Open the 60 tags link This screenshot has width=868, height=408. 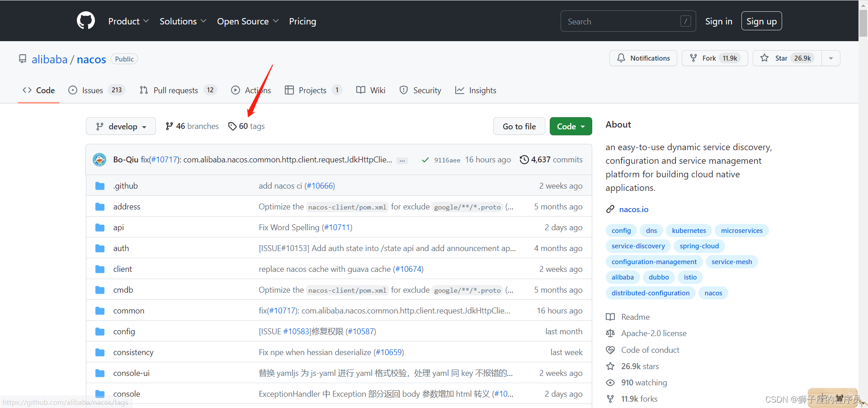pyautogui.click(x=246, y=126)
